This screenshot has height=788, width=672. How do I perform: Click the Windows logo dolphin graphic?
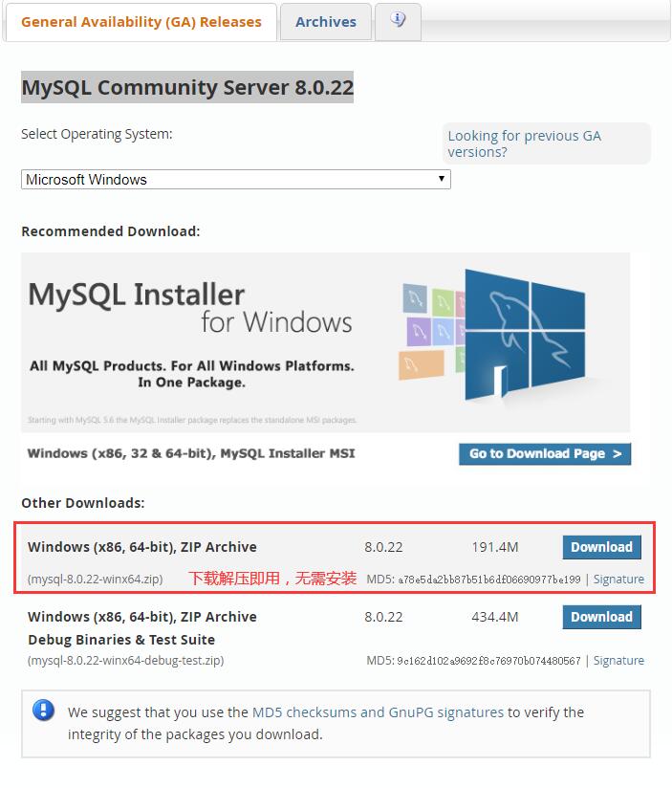coord(525,334)
